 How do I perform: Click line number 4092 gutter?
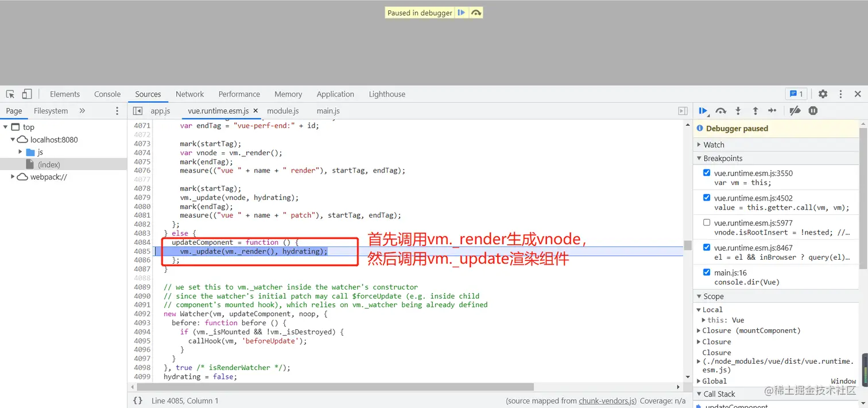coord(142,314)
